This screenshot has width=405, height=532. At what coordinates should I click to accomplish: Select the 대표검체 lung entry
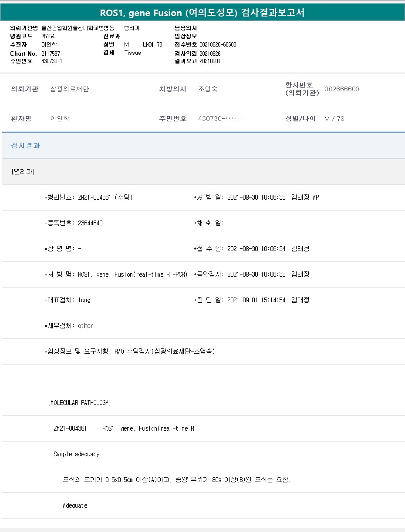pos(67,300)
